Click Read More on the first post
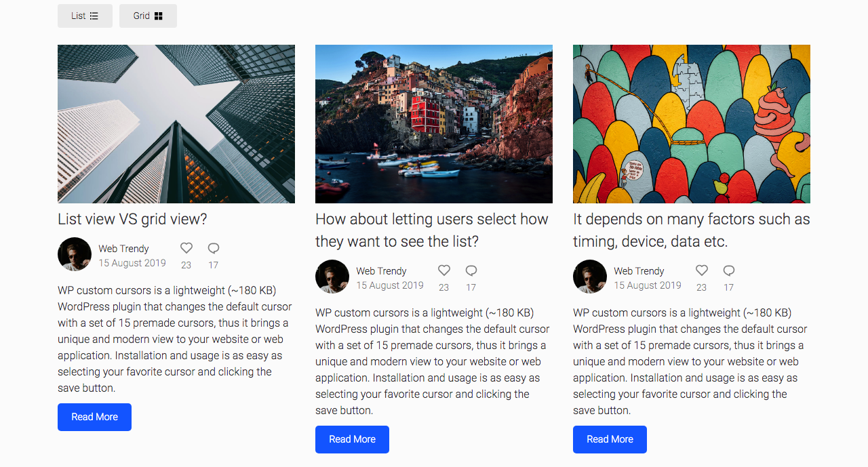 coord(94,417)
